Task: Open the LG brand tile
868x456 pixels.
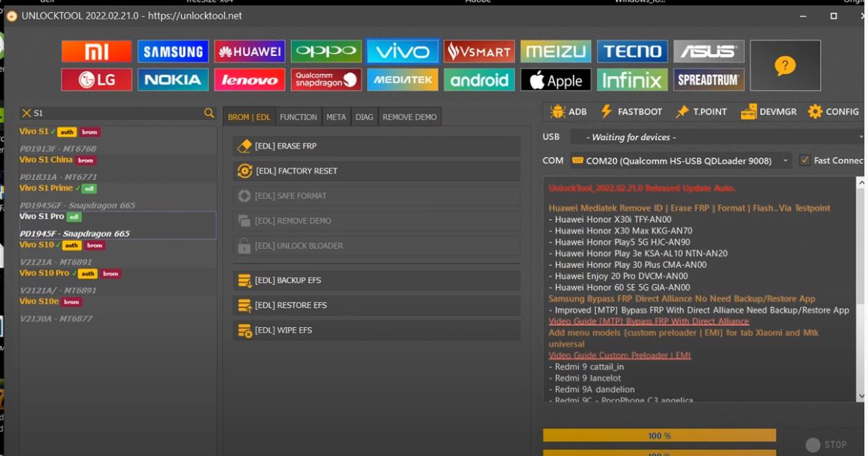Action: click(x=96, y=80)
